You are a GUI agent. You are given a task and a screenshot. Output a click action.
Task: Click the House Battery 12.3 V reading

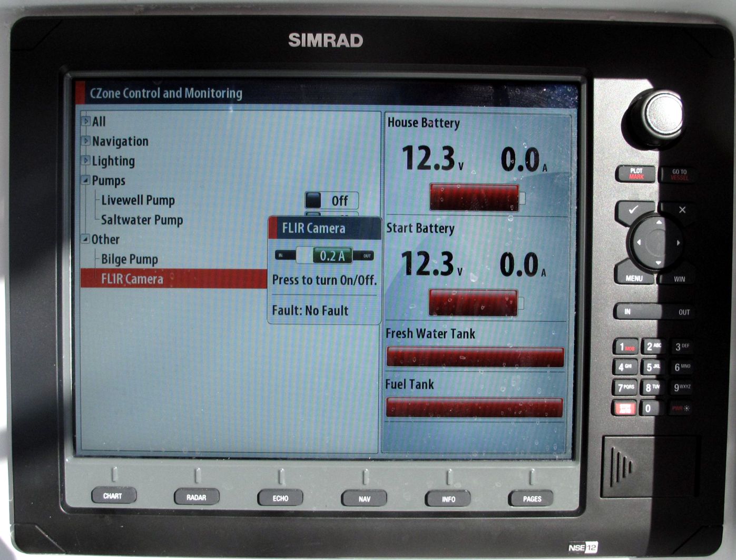coord(433,159)
